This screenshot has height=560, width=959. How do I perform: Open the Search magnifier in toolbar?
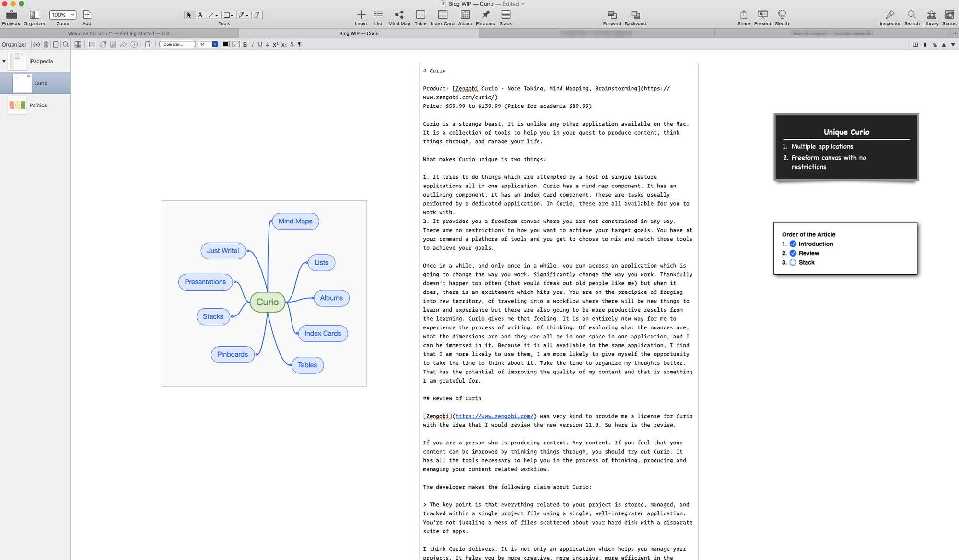tap(912, 14)
